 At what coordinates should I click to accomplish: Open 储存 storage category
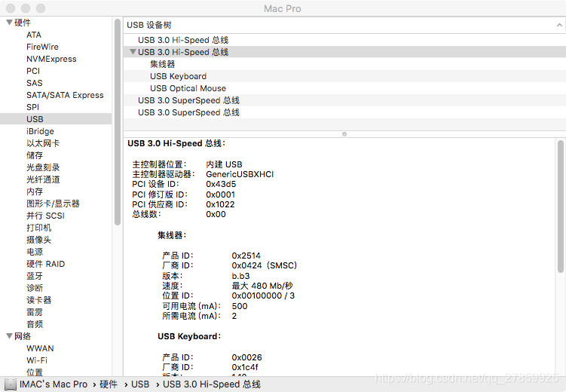35,155
